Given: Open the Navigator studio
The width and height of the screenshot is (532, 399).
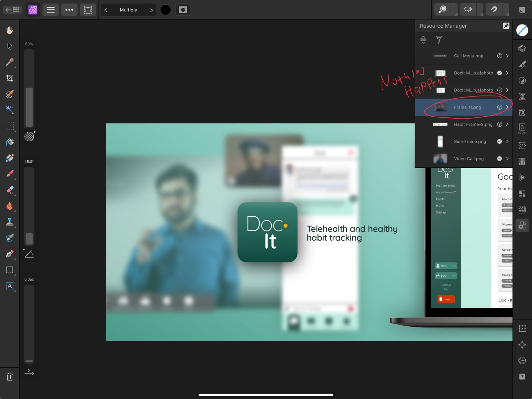Looking at the screenshot, I should point(522,345).
